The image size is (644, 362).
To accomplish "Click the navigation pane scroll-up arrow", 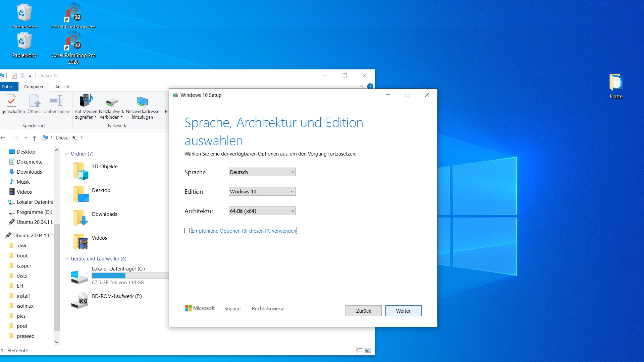I will pos(57,150).
